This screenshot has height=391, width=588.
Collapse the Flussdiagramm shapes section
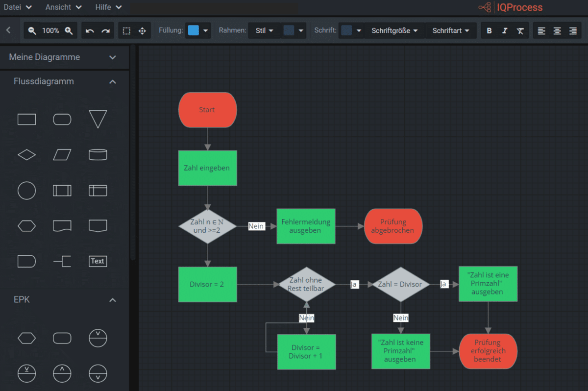tap(112, 82)
